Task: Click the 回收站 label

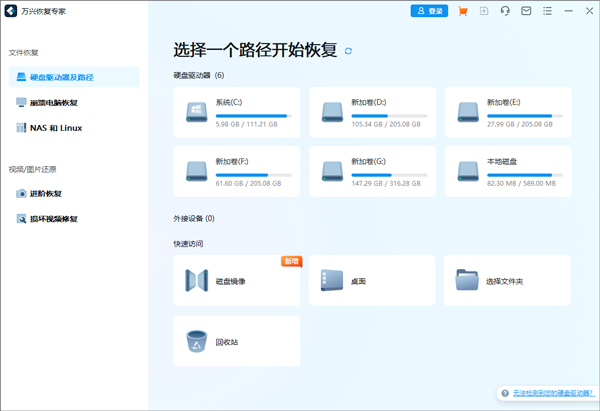Action: [x=227, y=342]
